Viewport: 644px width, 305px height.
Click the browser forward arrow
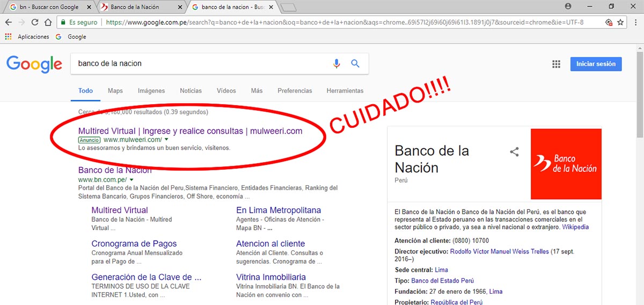pyautogui.click(x=21, y=23)
